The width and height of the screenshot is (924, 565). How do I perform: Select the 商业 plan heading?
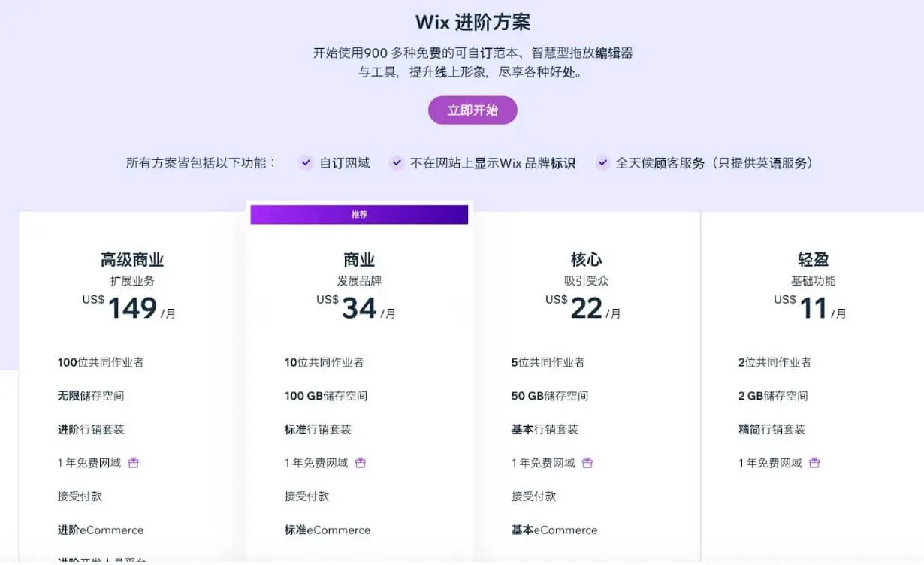[x=359, y=260]
